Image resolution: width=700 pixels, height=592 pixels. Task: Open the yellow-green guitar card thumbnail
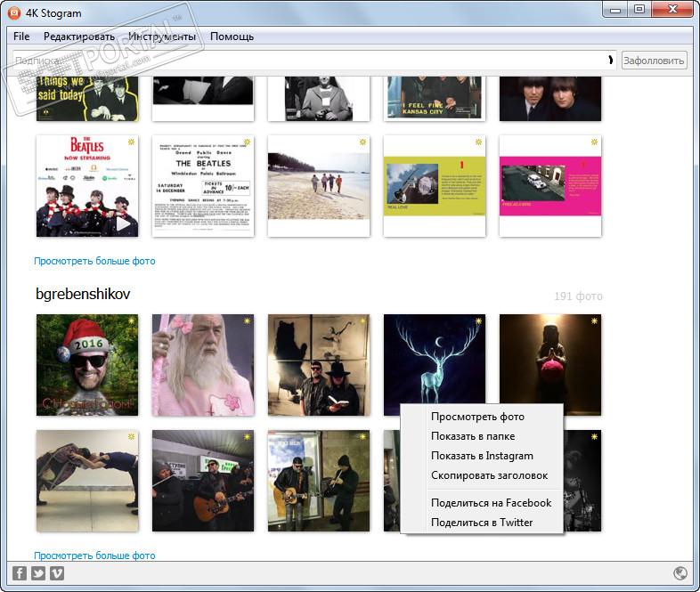435,186
